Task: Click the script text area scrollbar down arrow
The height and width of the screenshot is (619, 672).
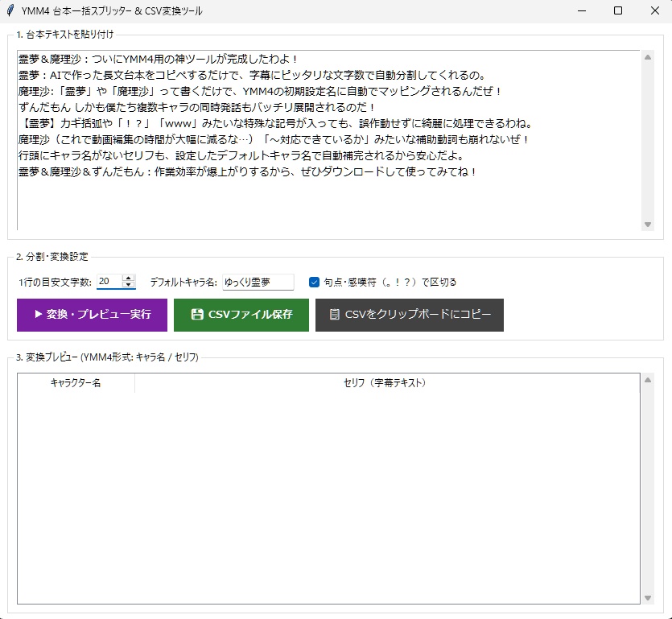Action: (x=648, y=225)
